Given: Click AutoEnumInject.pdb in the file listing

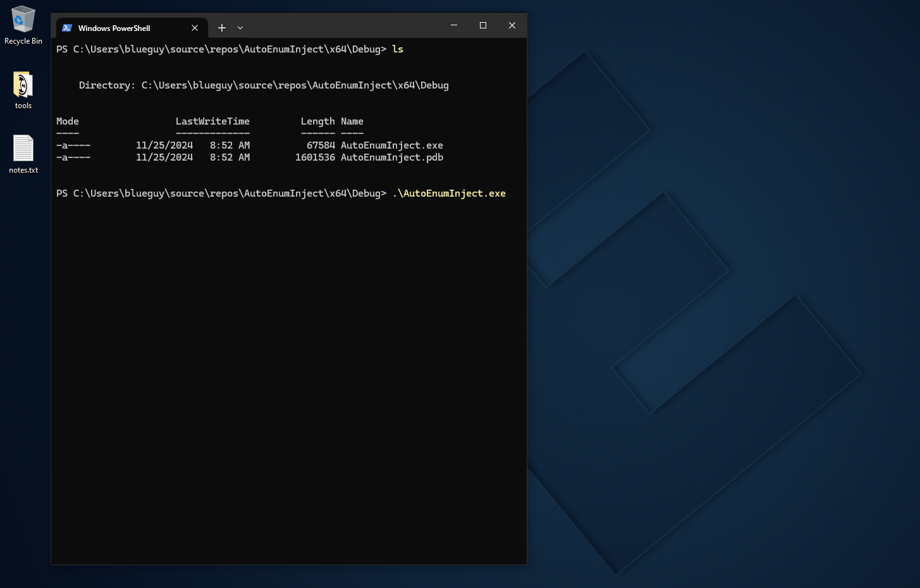Looking at the screenshot, I should pos(391,157).
